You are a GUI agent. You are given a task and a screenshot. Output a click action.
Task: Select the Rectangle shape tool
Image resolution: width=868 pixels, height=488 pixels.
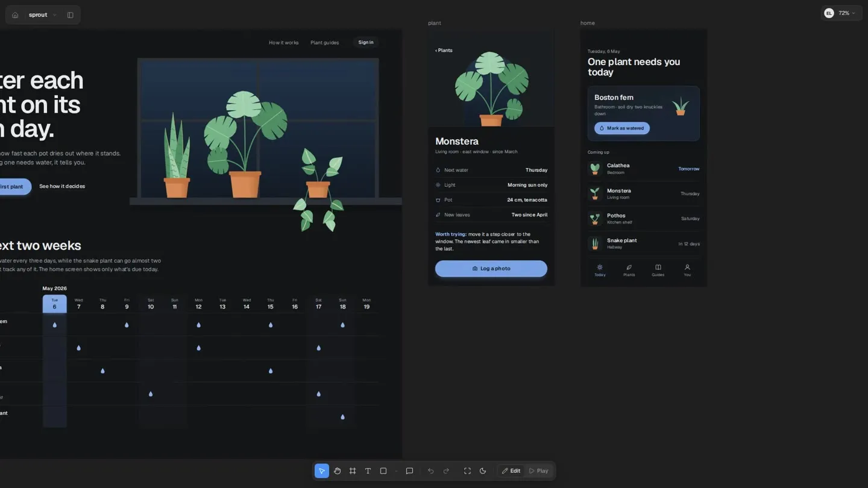click(383, 471)
